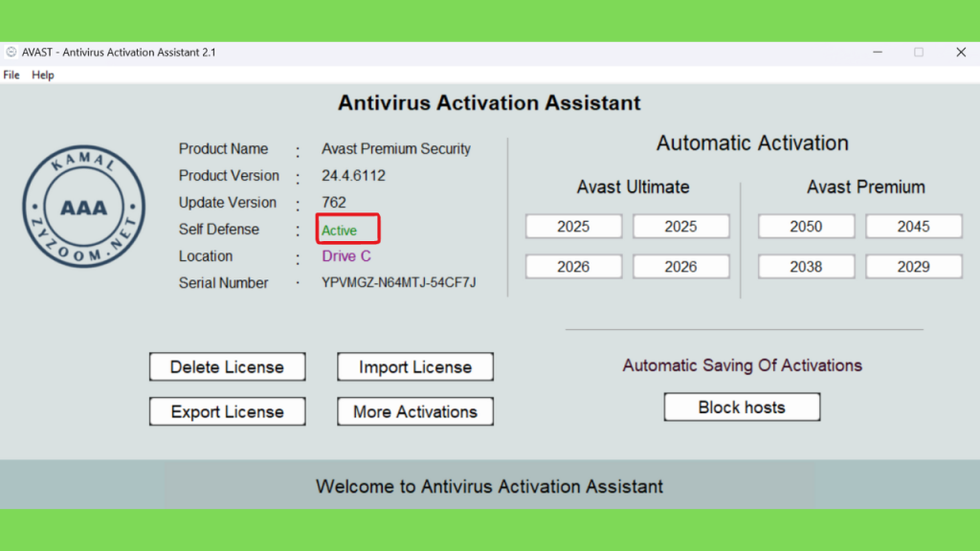Click the 'Avast Premium' column heading

[865, 187]
